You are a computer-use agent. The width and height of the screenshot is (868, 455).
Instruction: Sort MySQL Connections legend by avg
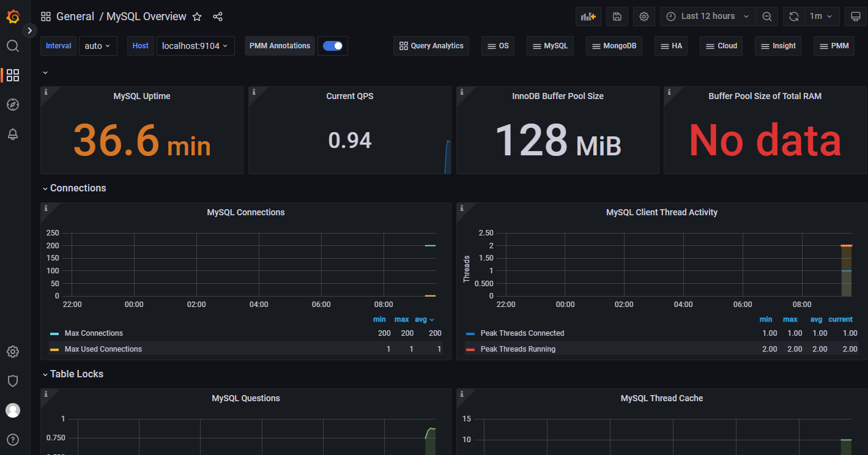coord(424,319)
